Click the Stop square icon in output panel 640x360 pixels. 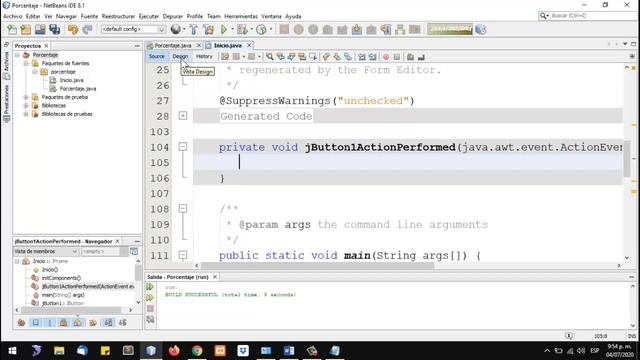(150, 309)
